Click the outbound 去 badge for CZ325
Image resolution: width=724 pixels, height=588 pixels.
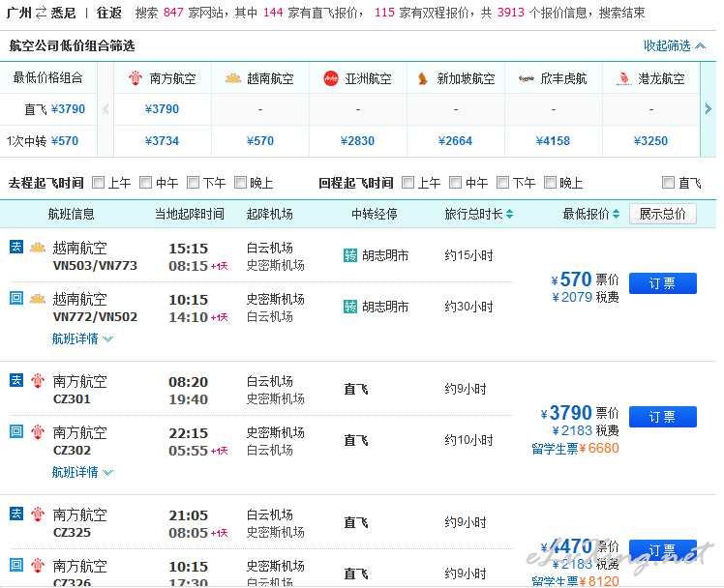click(x=16, y=514)
